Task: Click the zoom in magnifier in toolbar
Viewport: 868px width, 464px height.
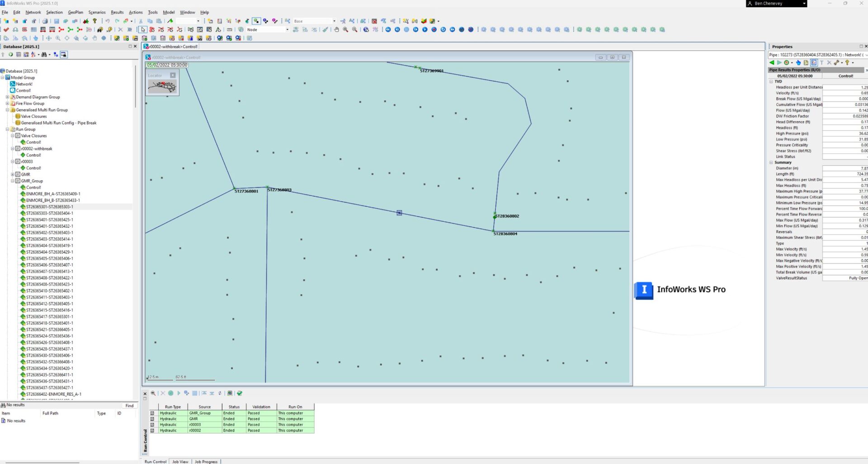Action: [345, 30]
